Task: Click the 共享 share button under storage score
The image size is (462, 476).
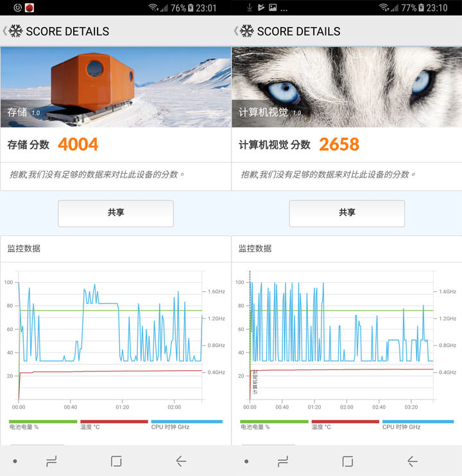Action: (x=116, y=213)
